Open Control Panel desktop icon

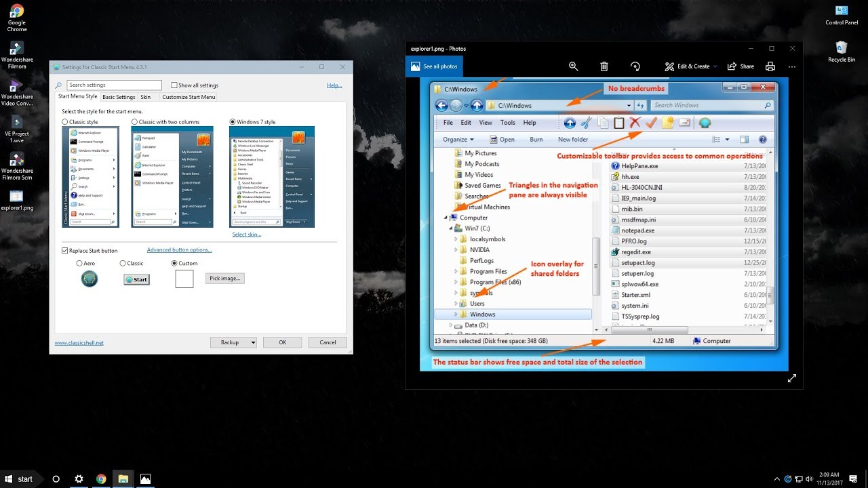(x=842, y=16)
